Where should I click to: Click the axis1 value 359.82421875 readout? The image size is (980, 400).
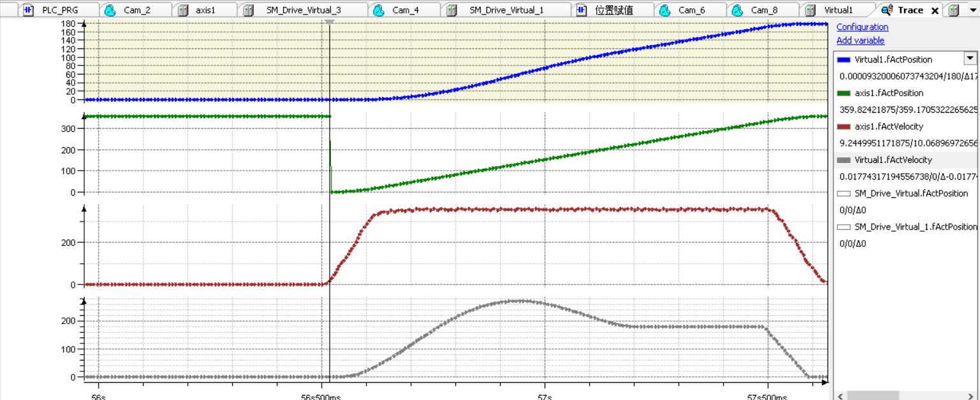pos(908,110)
